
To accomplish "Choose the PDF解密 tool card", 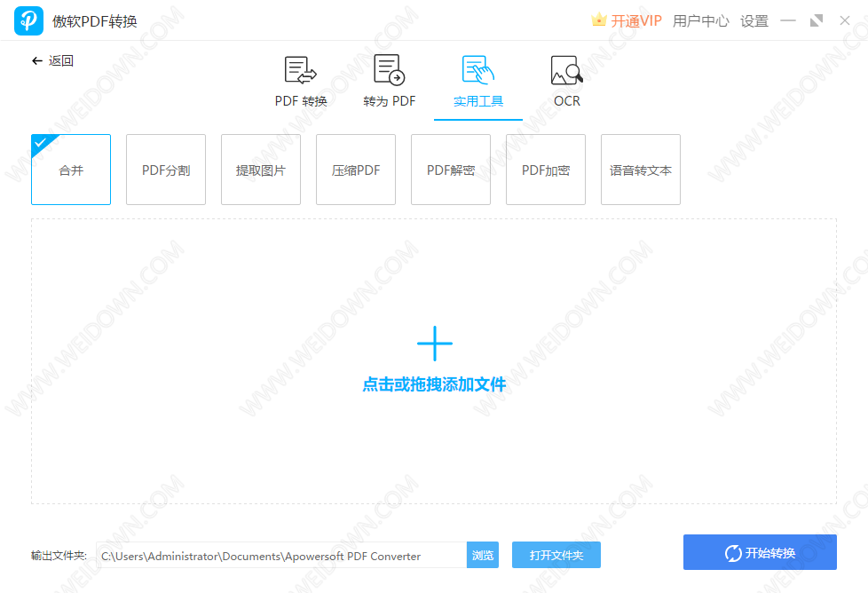I will [451, 170].
